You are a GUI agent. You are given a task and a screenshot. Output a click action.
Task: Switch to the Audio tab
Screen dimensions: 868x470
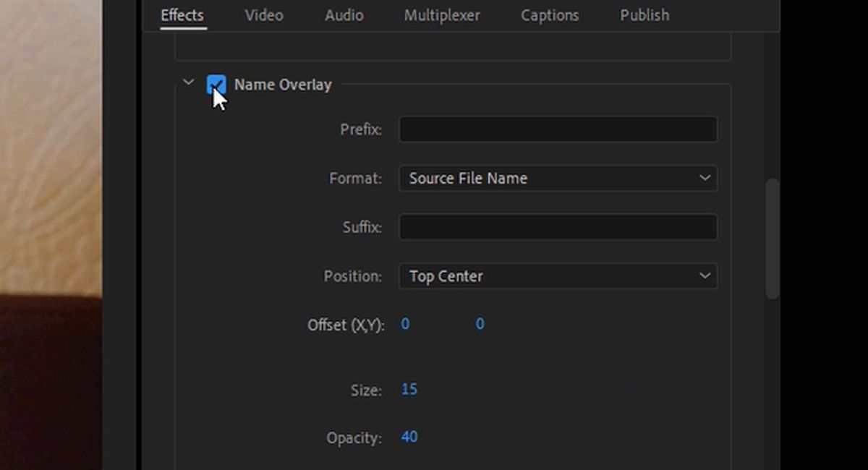point(344,15)
